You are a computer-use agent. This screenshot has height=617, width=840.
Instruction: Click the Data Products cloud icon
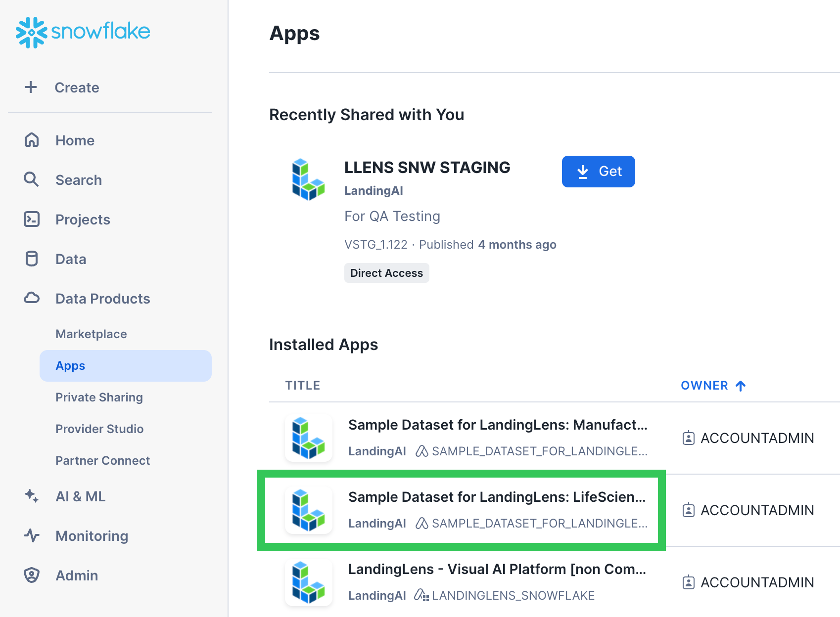coord(32,298)
